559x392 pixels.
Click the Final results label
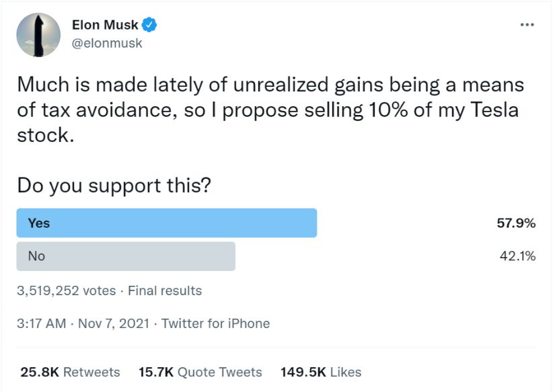(x=165, y=291)
